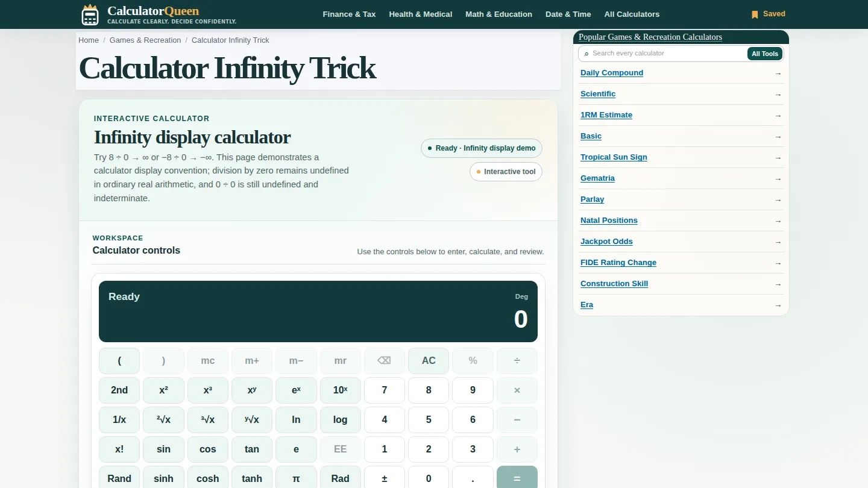Image resolution: width=868 pixels, height=488 pixels.
Task: Click the equals key
Action: click(517, 477)
